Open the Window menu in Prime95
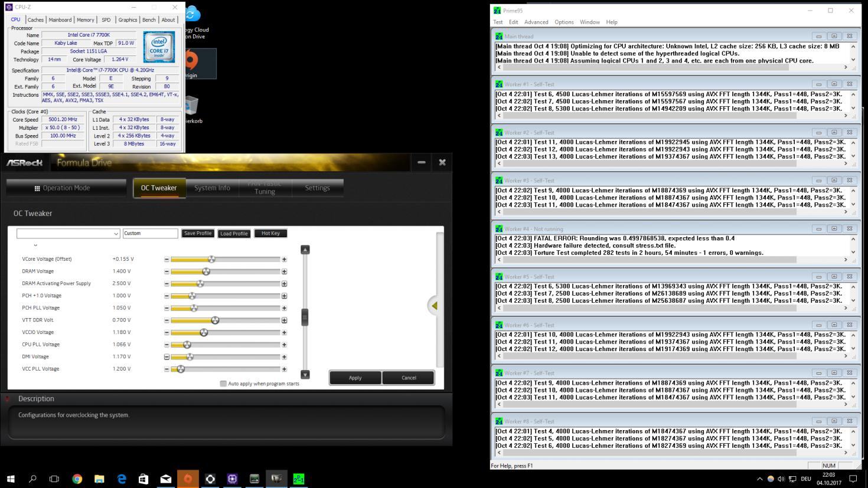The width and height of the screenshot is (868, 488). [x=589, y=22]
